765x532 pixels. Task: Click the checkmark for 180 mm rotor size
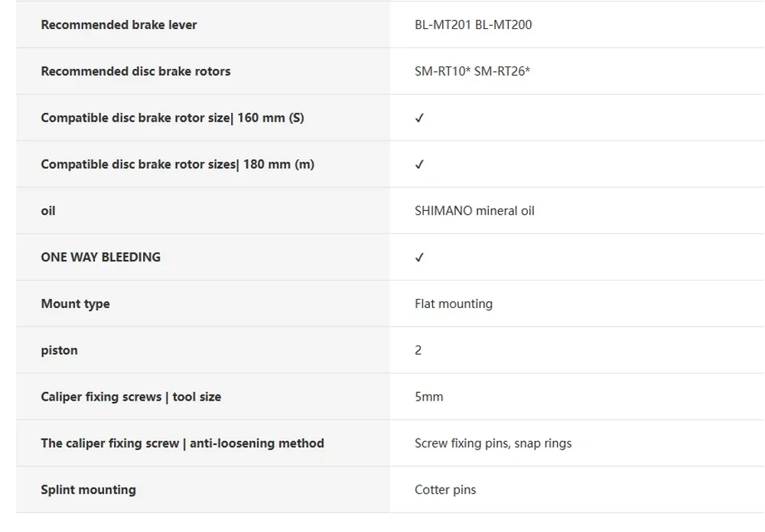[x=419, y=164]
